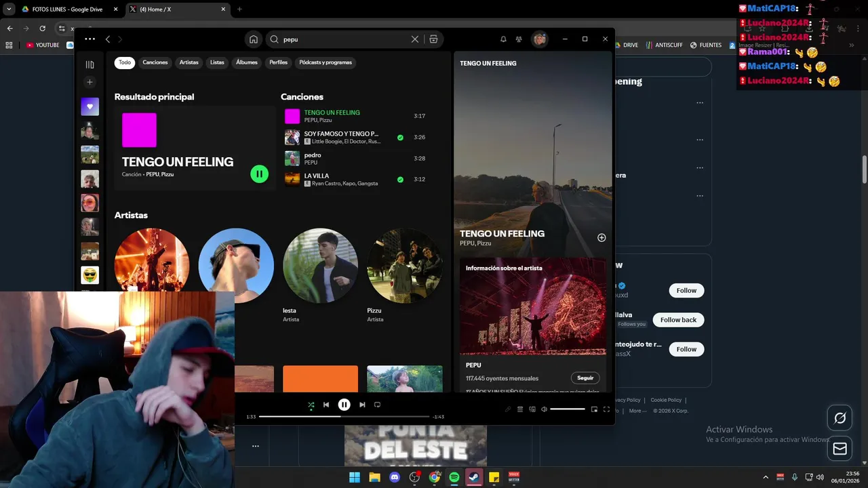Viewport: 868px width, 488px height.
Task: Toggle repeat in the player bar
Action: [378, 405]
